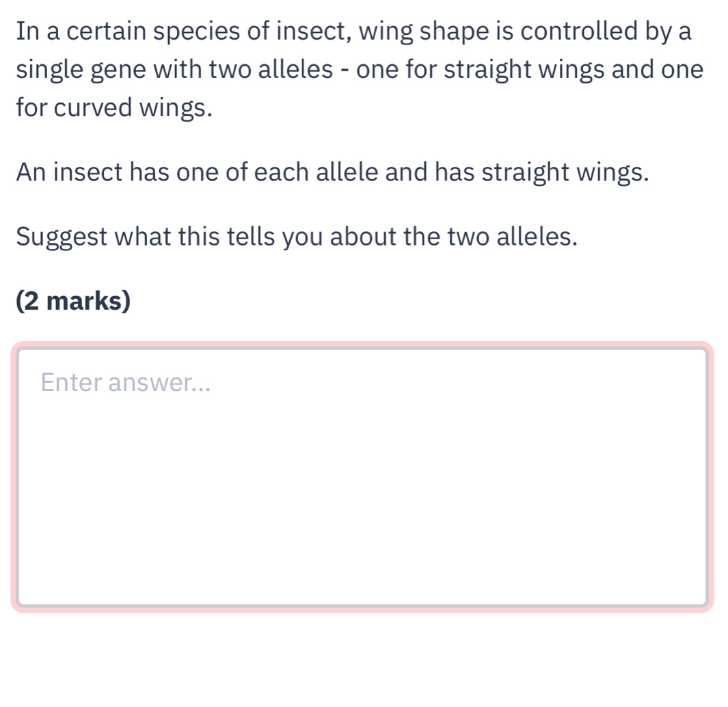Select the Enter answer placeholder text
728x707 pixels.
tap(126, 382)
